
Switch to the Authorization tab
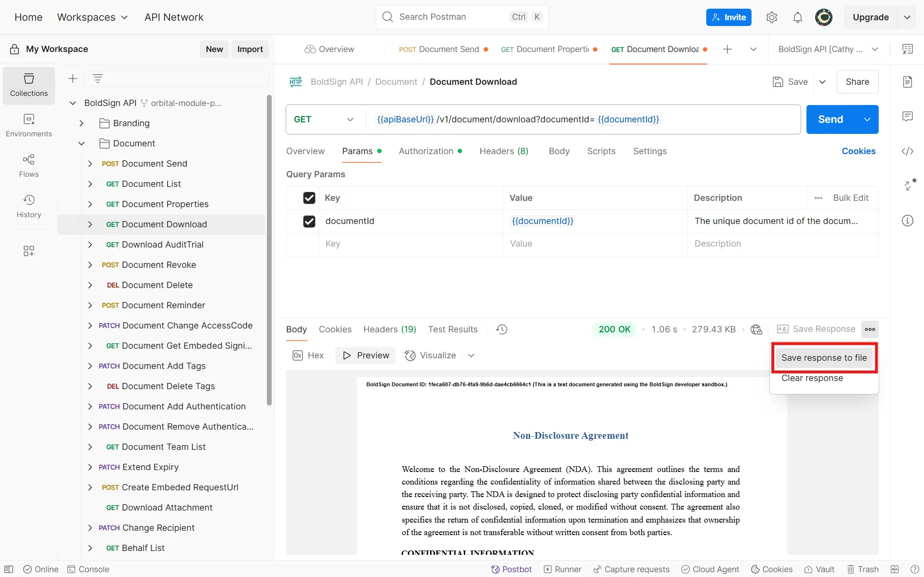pos(430,151)
